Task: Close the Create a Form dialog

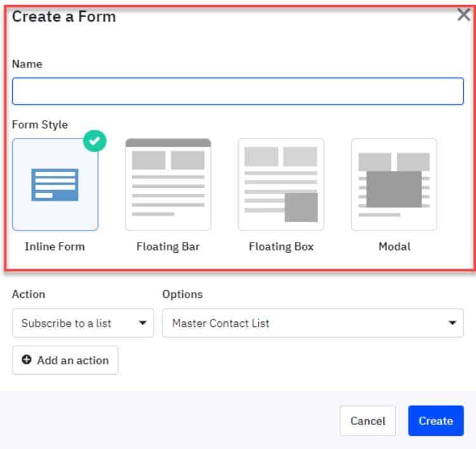Action: click(464, 16)
